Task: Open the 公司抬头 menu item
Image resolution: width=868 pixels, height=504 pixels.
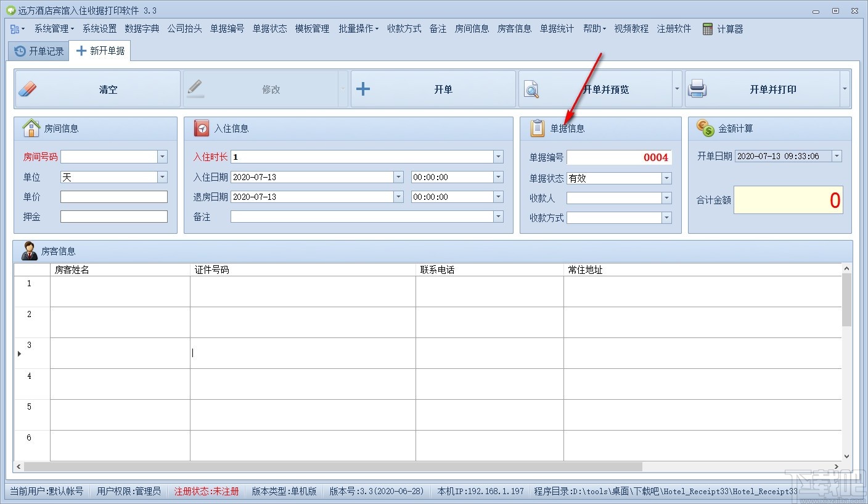Action: pos(184,29)
